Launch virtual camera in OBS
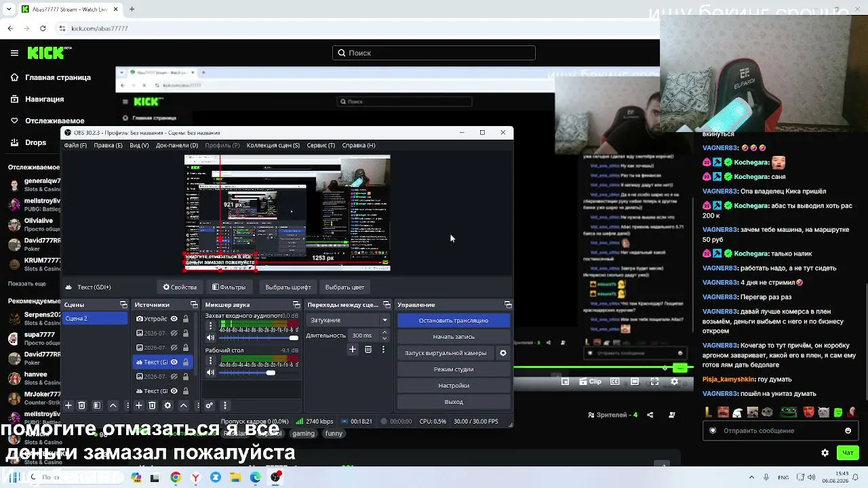 (x=446, y=353)
